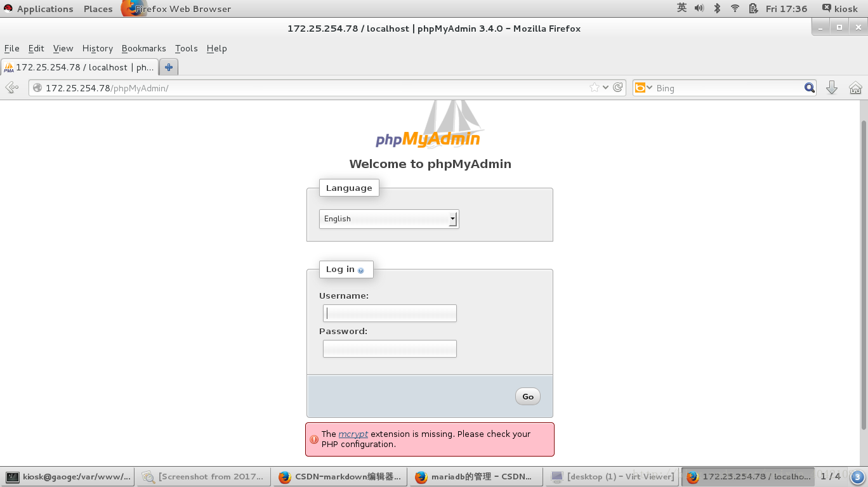The width and height of the screenshot is (868, 487).
Task: Open the address bar history dropdown arrow
Action: (605, 88)
